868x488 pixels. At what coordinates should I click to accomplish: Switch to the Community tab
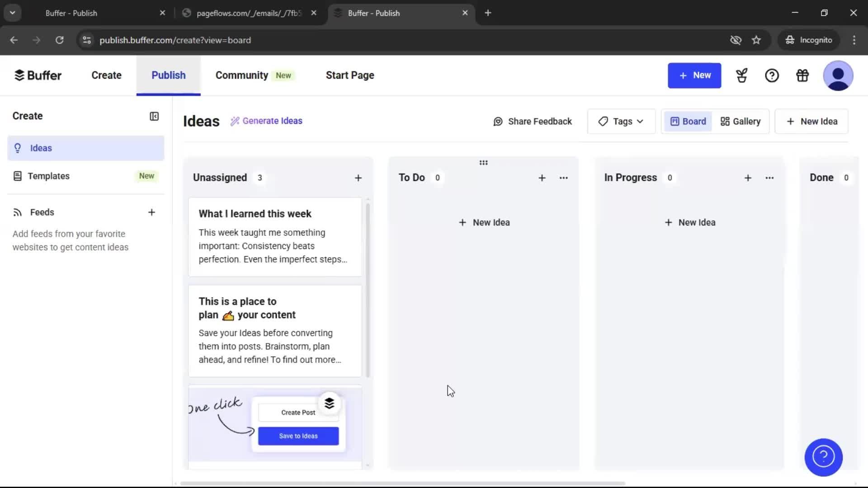click(242, 75)
